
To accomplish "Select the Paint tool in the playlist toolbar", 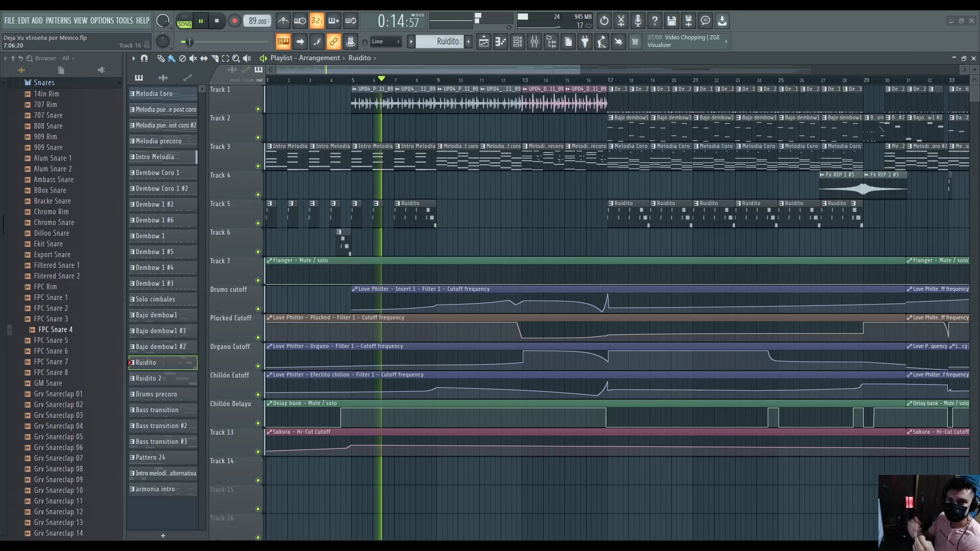I will point(171,58).
